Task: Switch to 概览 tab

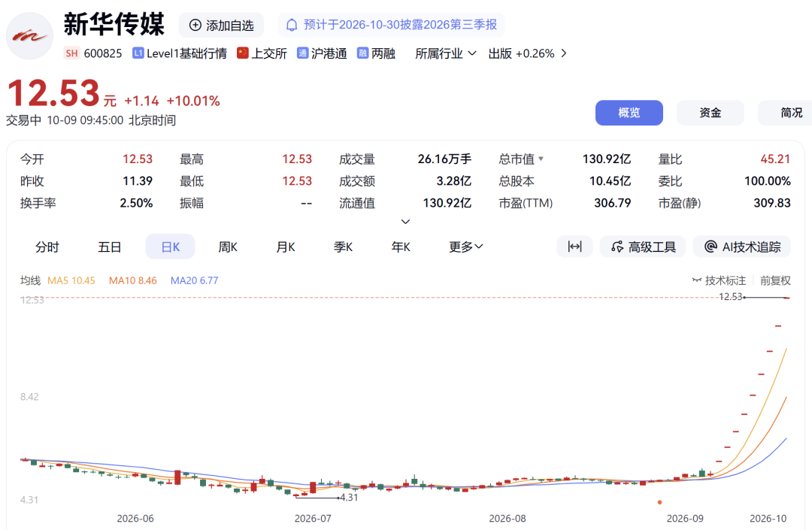Action: click(629, 113)
